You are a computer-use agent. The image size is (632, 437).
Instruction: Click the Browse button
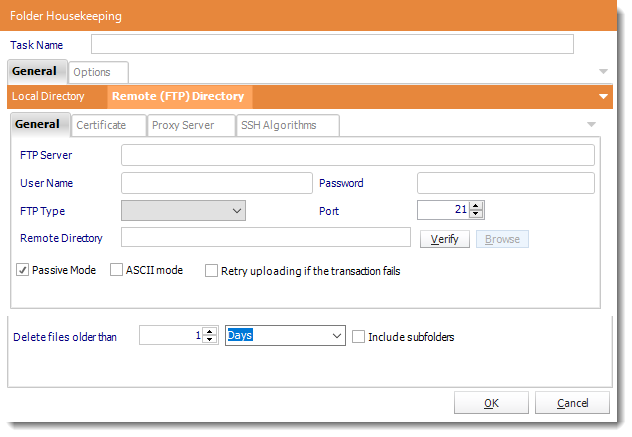coord(502,239)
